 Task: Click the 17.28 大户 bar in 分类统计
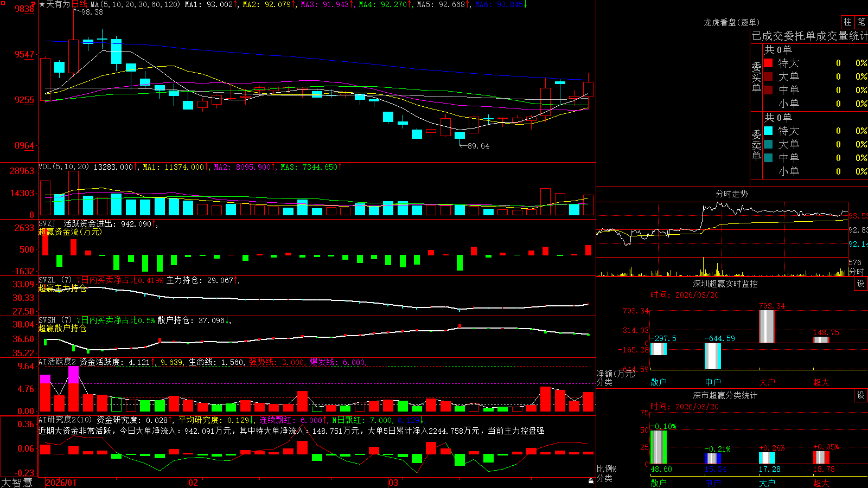click(767, 458)
